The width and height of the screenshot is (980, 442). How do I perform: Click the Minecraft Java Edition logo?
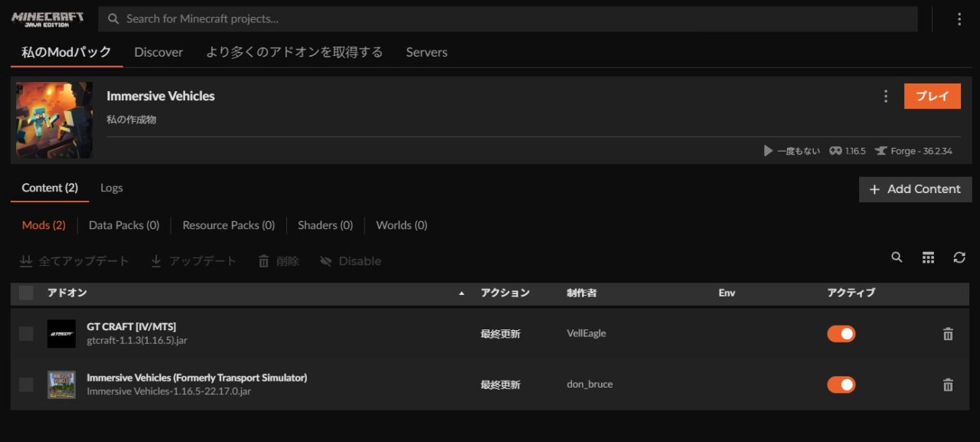(47, 19)
